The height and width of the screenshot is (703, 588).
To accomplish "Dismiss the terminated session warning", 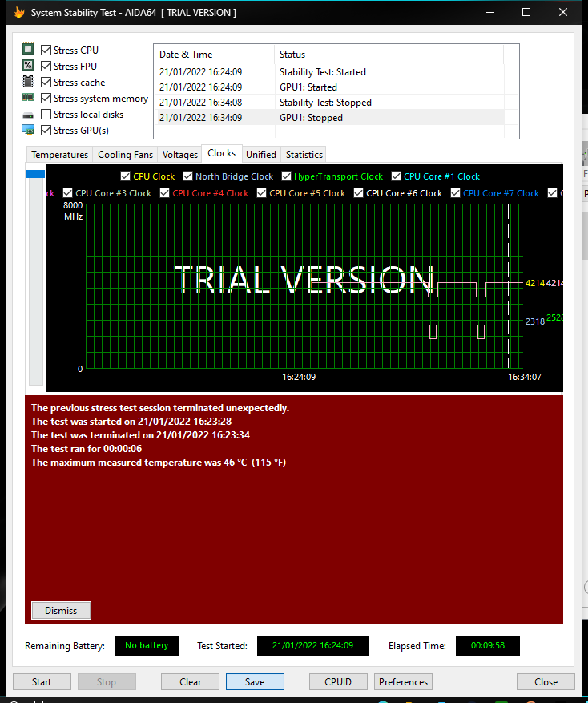I will pos(61,610).
